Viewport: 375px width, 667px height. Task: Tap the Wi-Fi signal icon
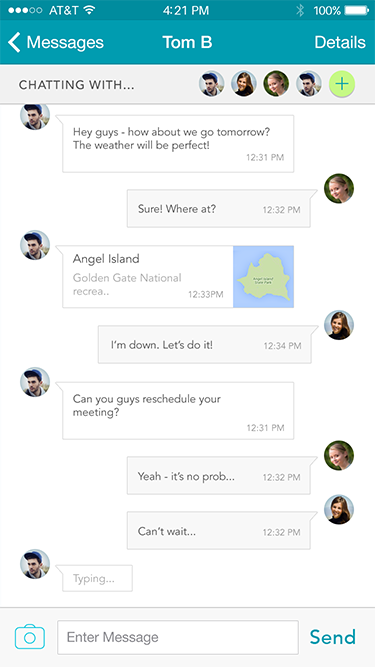tap(89, 10)
